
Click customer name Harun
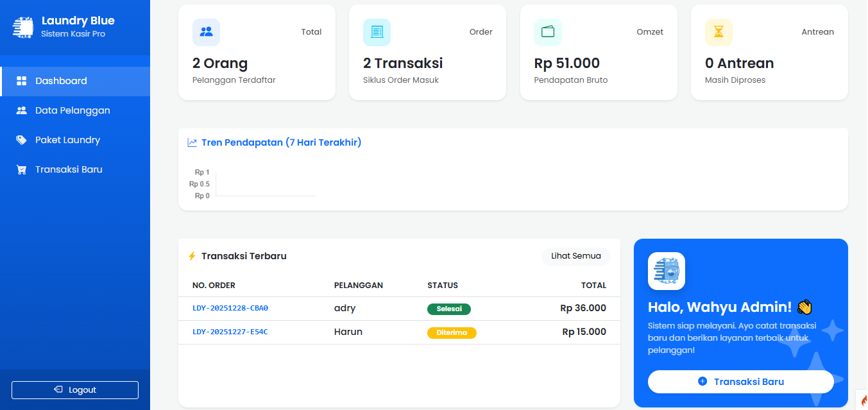pos(348,332)
